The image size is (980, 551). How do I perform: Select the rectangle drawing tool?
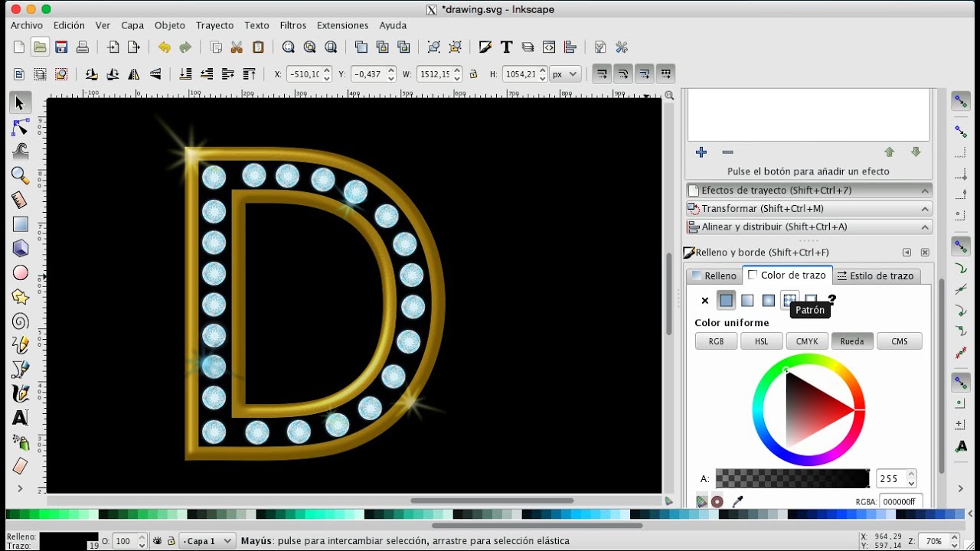coord(20,224)
